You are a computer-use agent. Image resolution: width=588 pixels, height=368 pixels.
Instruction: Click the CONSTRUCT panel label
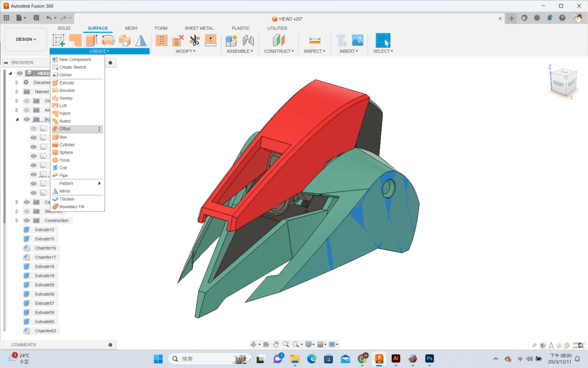coord(278,51)
